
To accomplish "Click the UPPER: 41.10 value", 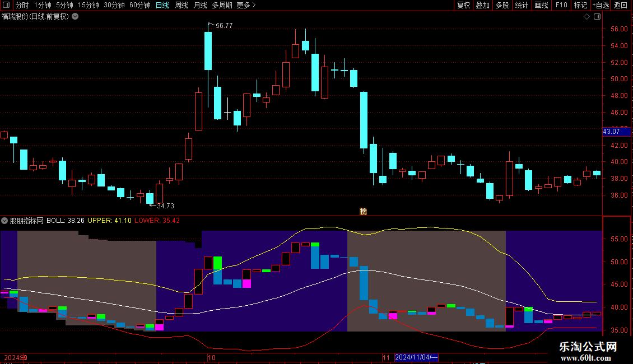I will (109, 221).
